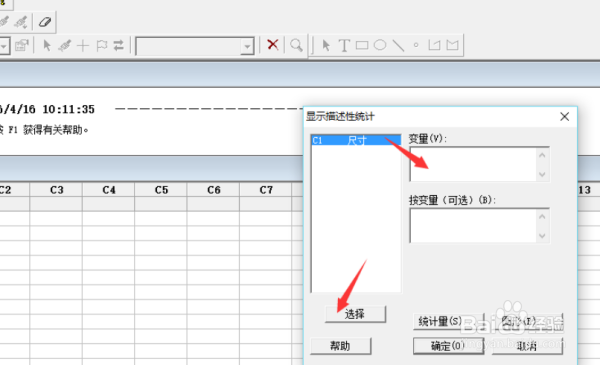The height and width of the screenshot is (365, 600).
Task: Click the 10:11:35 timestamp in the session window
Action: pos(68,109)
